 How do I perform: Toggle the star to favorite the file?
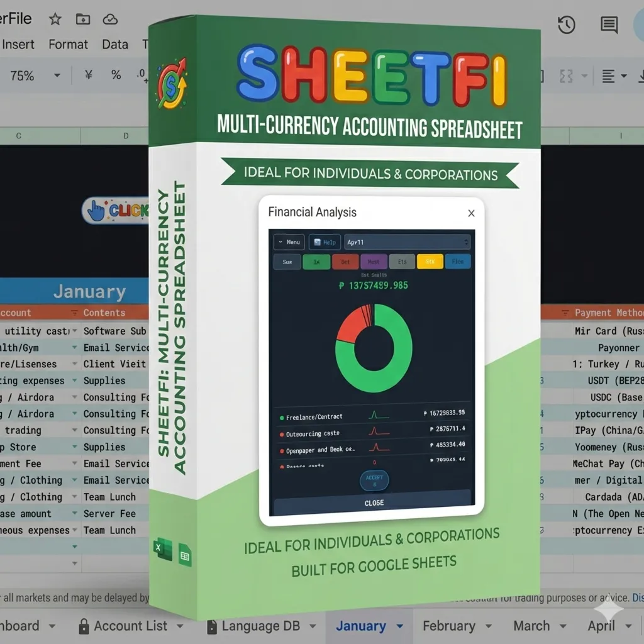pos(55,19)
